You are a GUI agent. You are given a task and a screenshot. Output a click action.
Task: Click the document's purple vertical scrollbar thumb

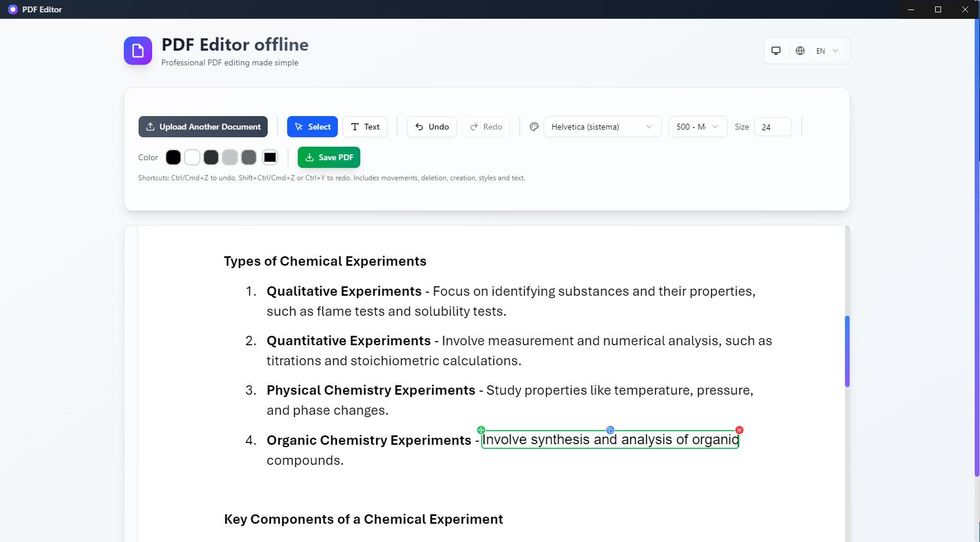point(847,351)
